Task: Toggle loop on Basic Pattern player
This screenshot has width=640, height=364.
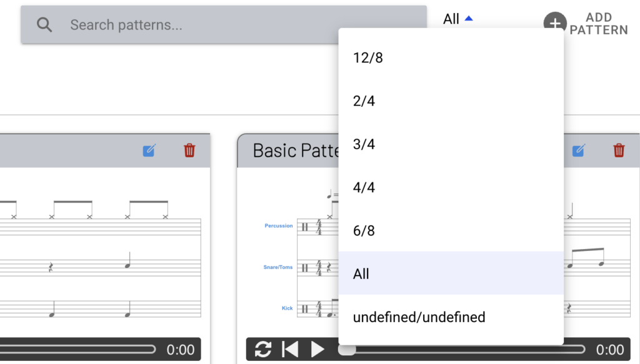Action: coord(263,349)
